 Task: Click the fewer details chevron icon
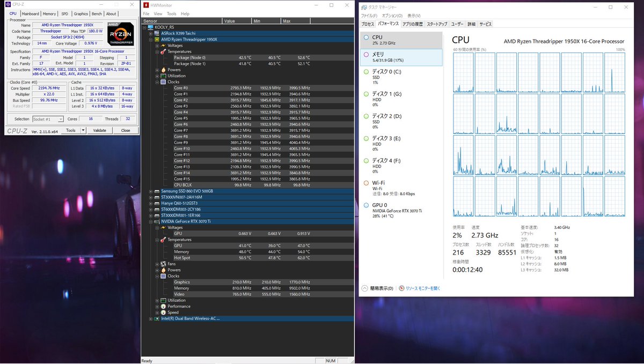click(364, 288)
